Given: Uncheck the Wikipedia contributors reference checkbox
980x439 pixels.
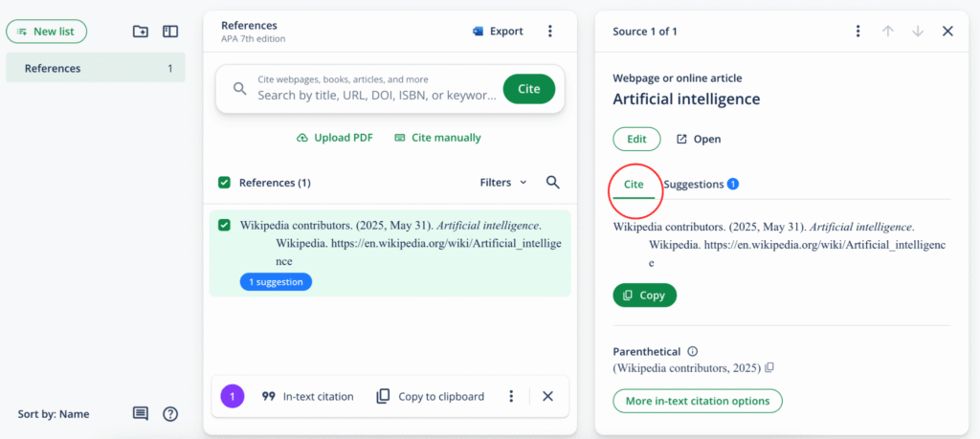Looking at the screenshot, I should pos(224,226).
